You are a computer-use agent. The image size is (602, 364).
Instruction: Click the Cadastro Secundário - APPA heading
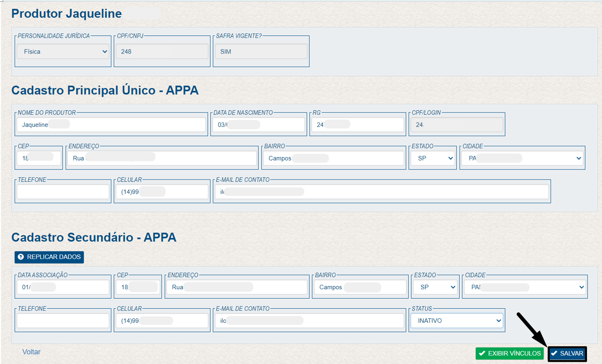coord(94,237)
